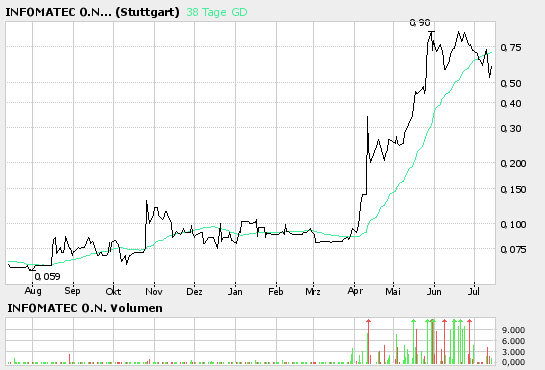Viewport: 545px width, 370px height.
Task: Click the 'Jul' month axis label
Action: (x=474, y=291)
